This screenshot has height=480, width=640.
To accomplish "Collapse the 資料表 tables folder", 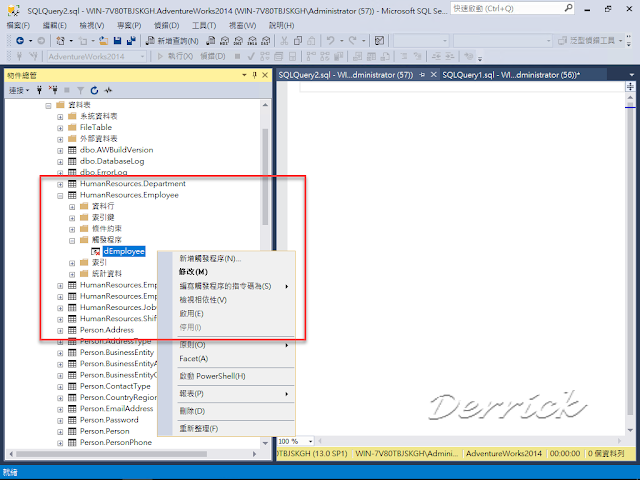I will tap(48, 106).
